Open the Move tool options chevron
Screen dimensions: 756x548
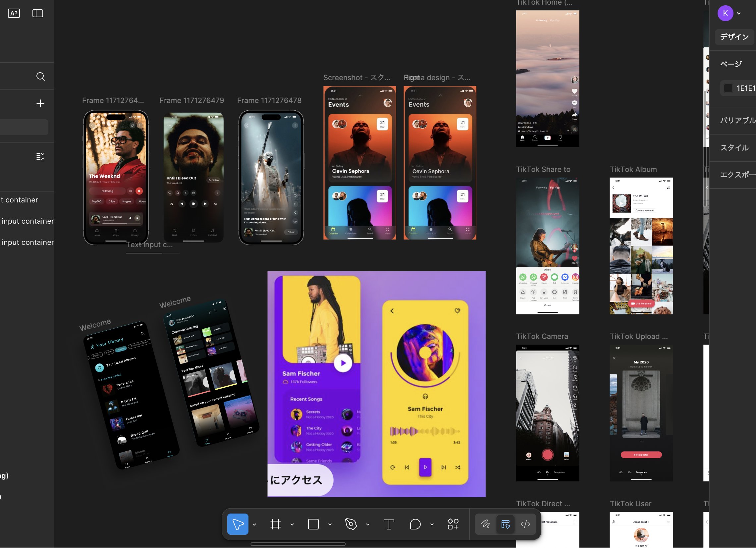coord(254,524)
